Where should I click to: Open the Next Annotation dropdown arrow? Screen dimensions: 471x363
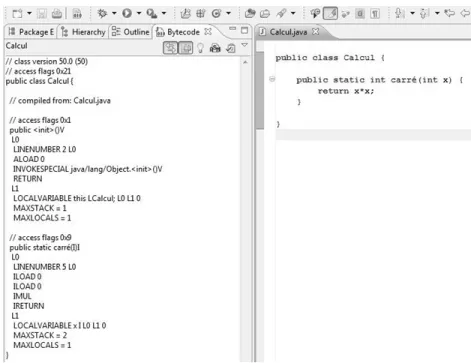(412, 13)
